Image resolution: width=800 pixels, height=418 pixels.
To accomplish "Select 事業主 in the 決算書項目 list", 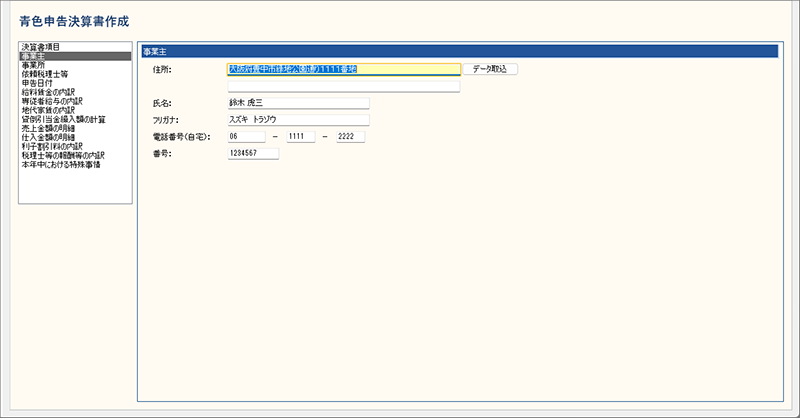I will point(75,56).
